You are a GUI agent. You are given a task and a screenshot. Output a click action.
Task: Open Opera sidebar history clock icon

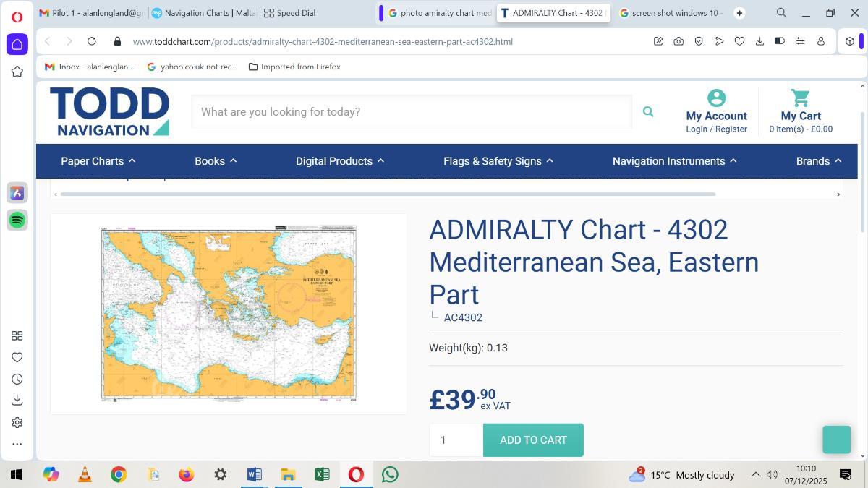[17, 379]
